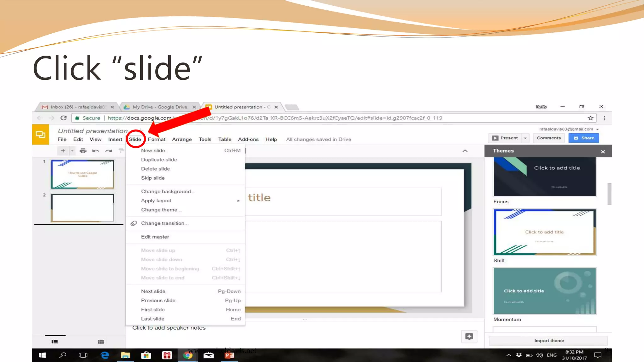The image size is (644, 362).
Task: Click the Import theme button
Action: (549, 341)
